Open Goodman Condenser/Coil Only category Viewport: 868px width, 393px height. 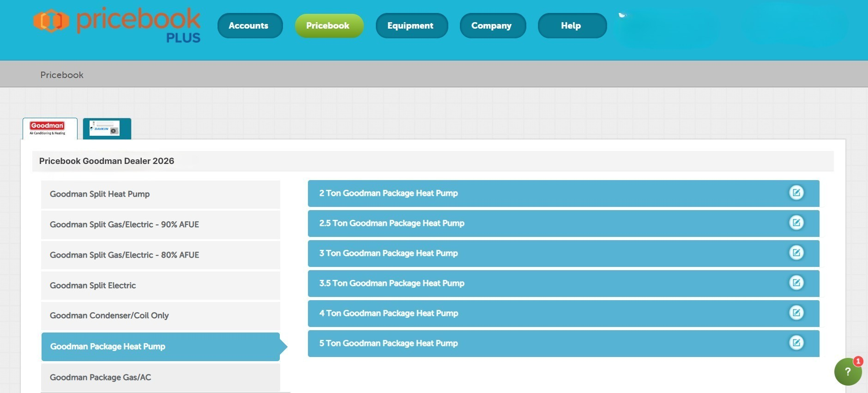[x=160, y=315]
